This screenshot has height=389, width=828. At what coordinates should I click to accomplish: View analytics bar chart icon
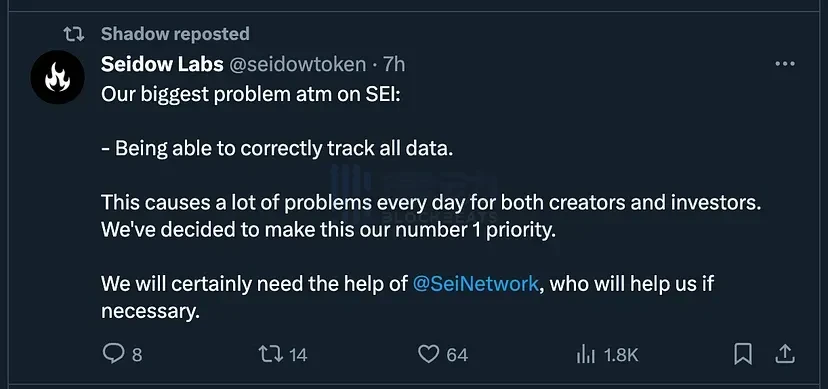pyautogui.click(x=585, y=355)
